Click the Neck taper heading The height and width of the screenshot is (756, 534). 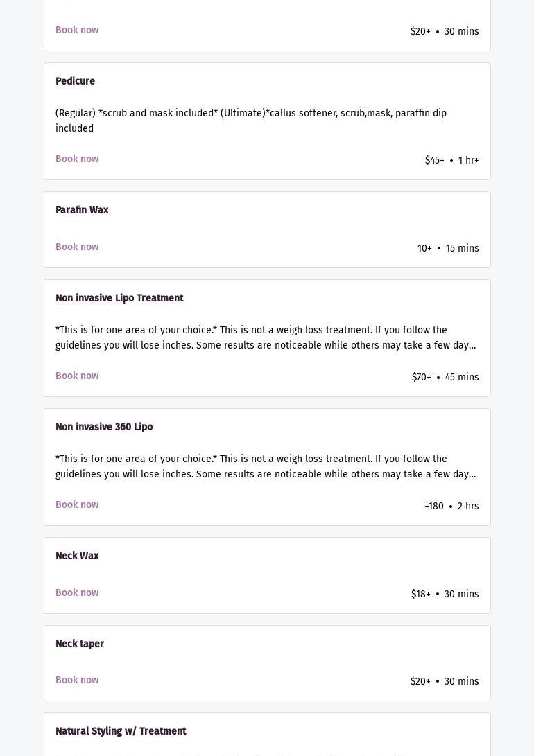[x=80, y=644]
